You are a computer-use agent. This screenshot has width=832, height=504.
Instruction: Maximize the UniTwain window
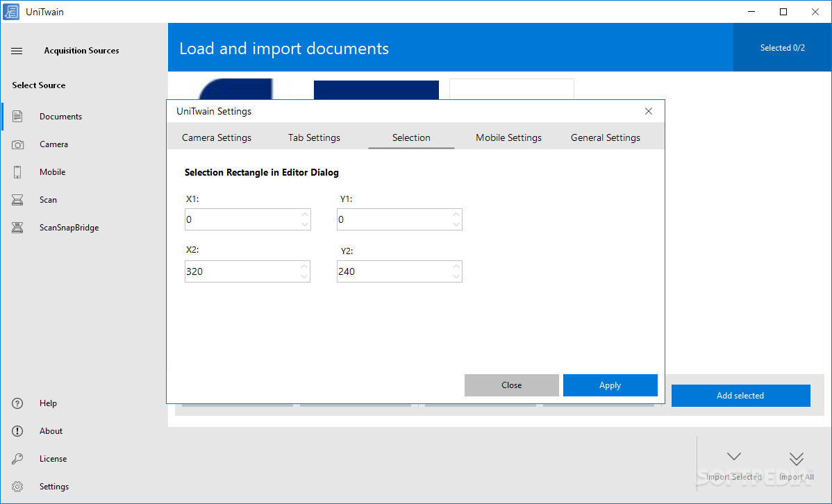(783, 12)
